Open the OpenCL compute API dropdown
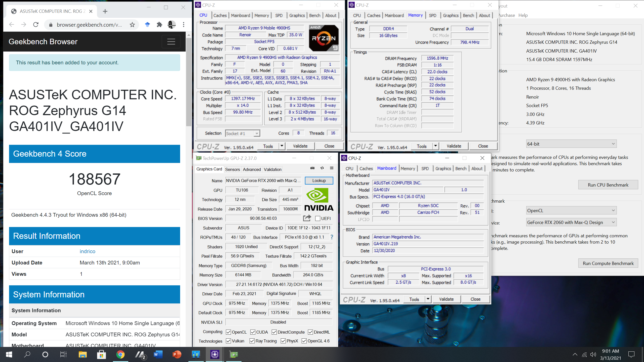This screenshot has height=362, width=644. [571, 210]
